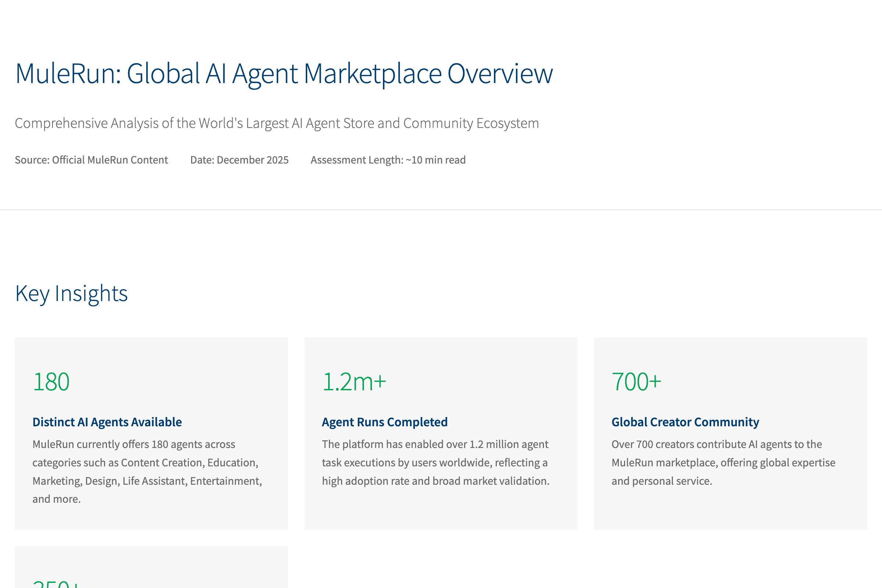This screenshot has height=588, width=882.
Task: Click the Key Insights section heading
Action: pyautogui.click(x=71, y=293)
